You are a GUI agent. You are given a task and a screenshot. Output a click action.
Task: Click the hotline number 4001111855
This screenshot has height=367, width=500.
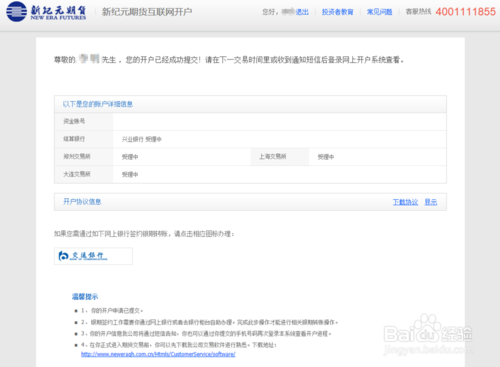coord(466,12)
